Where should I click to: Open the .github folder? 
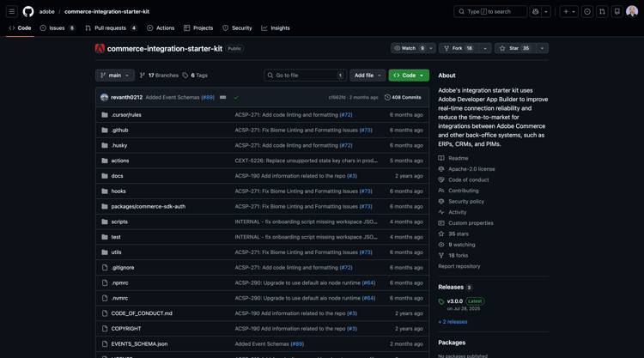coord(119,130)
